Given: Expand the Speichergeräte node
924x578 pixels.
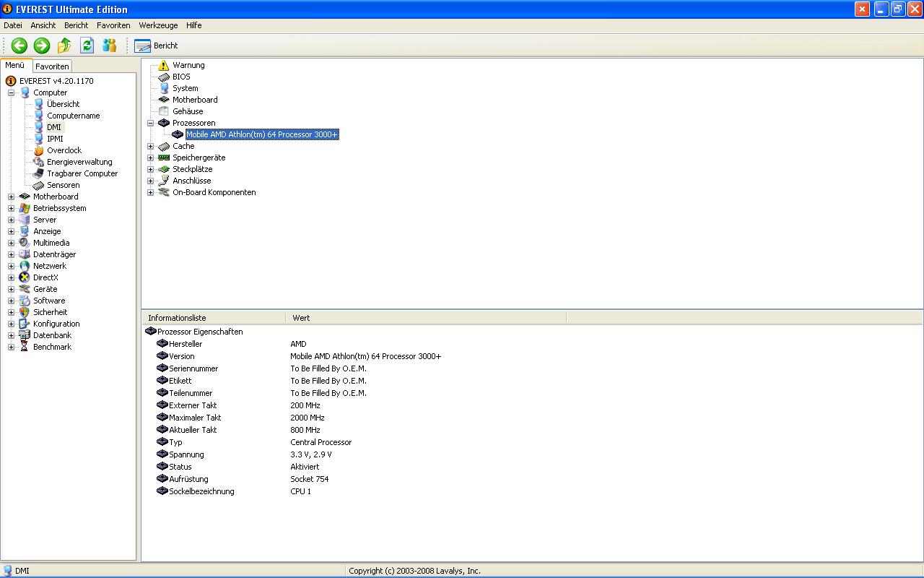Looking at the screenshot, I should click(x=150, y=158).
